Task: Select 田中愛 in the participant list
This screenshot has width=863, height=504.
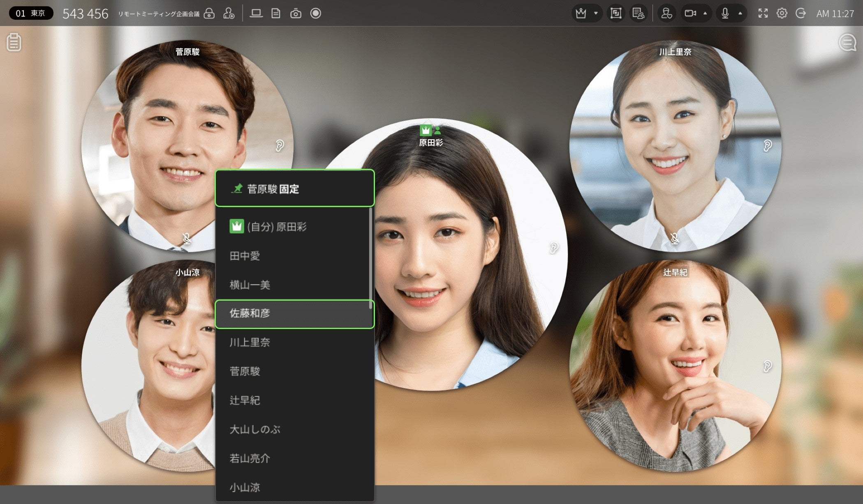Action: click(245, 256)
